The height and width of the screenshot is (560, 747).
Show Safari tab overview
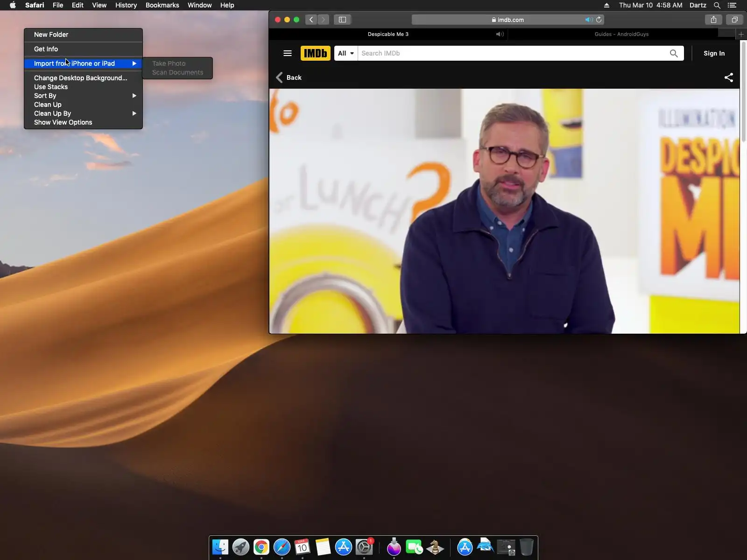734,20
